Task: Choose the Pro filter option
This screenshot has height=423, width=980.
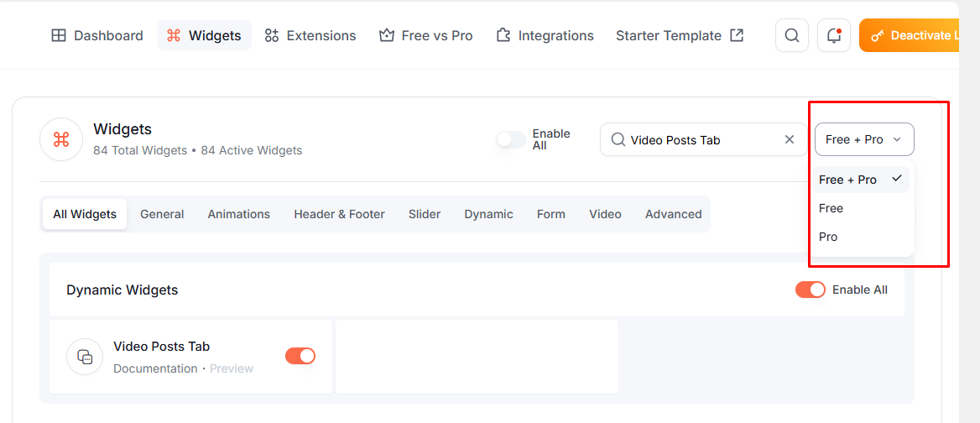Action: [x=861, y=238]
